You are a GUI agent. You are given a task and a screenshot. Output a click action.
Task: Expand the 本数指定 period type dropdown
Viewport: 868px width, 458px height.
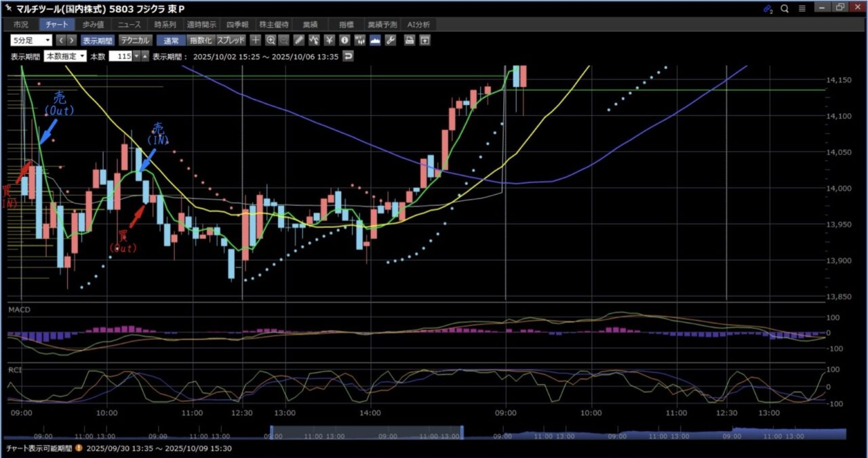pos(65,56)
